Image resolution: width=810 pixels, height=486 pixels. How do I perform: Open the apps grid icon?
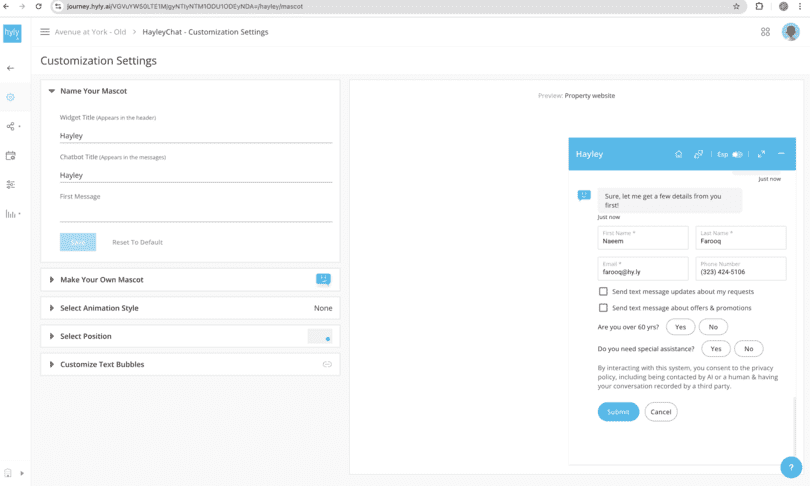(765, 32)
